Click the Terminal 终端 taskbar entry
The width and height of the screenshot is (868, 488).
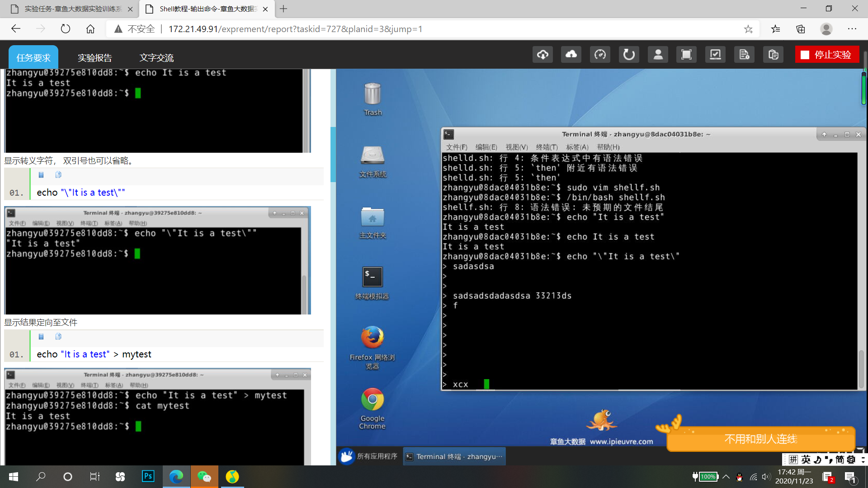454,456
